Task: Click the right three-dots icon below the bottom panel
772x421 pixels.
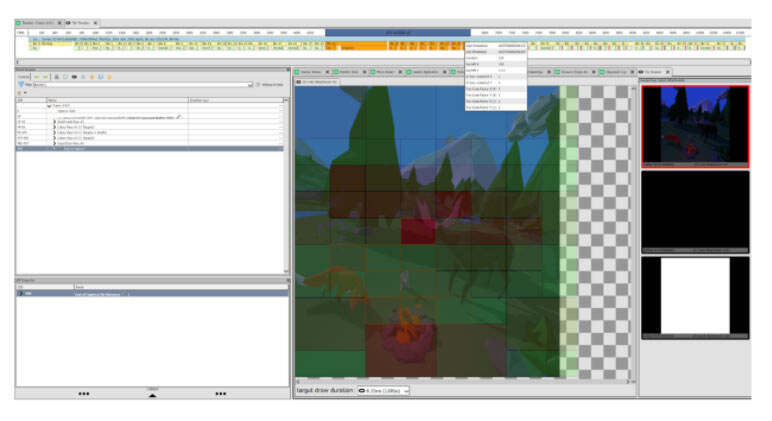Action: 220,393
